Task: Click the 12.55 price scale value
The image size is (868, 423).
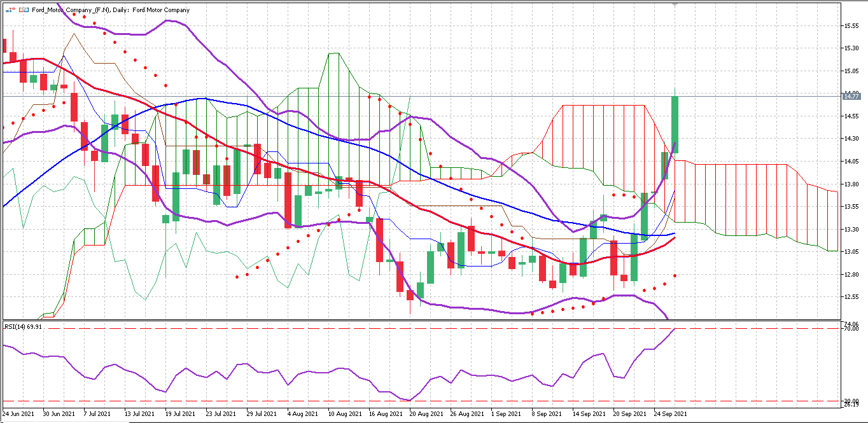Action: [x=851, y=297]
